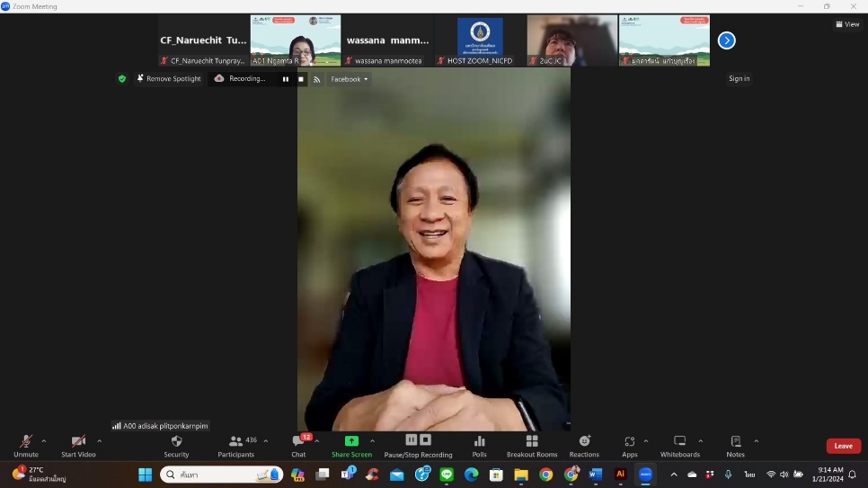The width and height of the screenshot is (868, 488).
Task: Open Windows Start menu
Action: coord(145,475)
